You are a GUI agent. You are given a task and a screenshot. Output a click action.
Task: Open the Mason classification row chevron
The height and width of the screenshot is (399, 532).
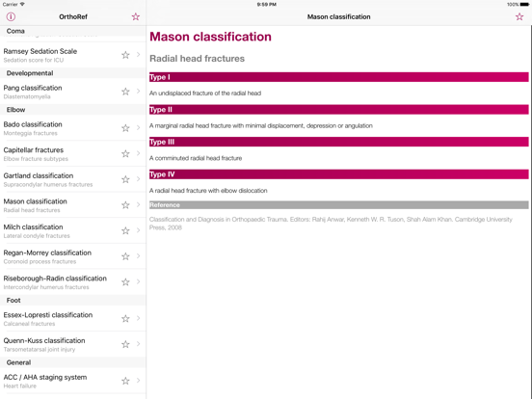point(139,204)
